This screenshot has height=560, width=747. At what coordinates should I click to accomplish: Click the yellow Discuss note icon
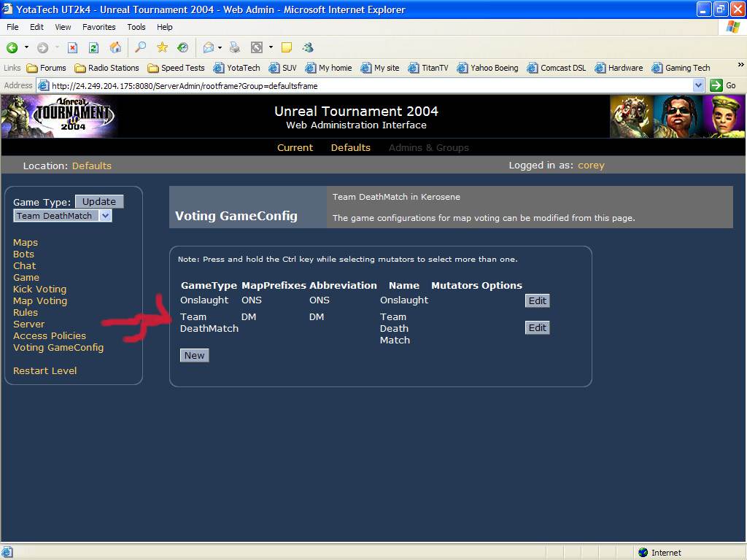tap(286, 47)
